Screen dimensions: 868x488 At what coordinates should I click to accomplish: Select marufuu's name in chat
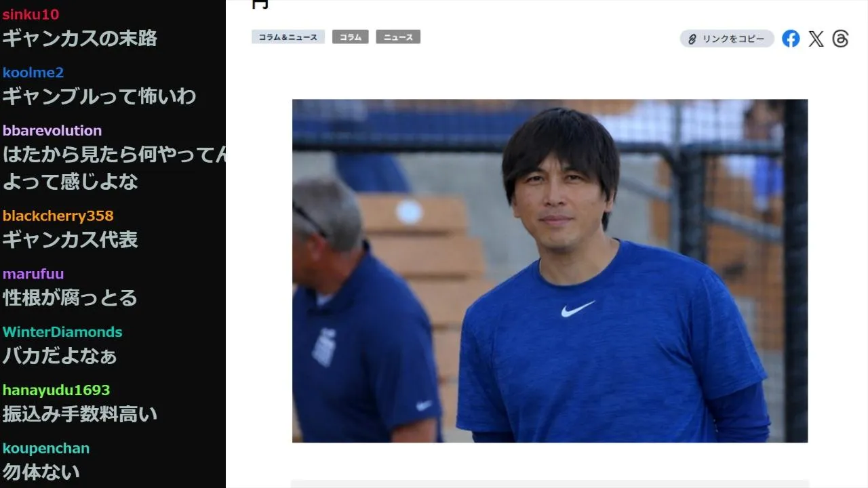pyautogui.click(x=33, y=274)
